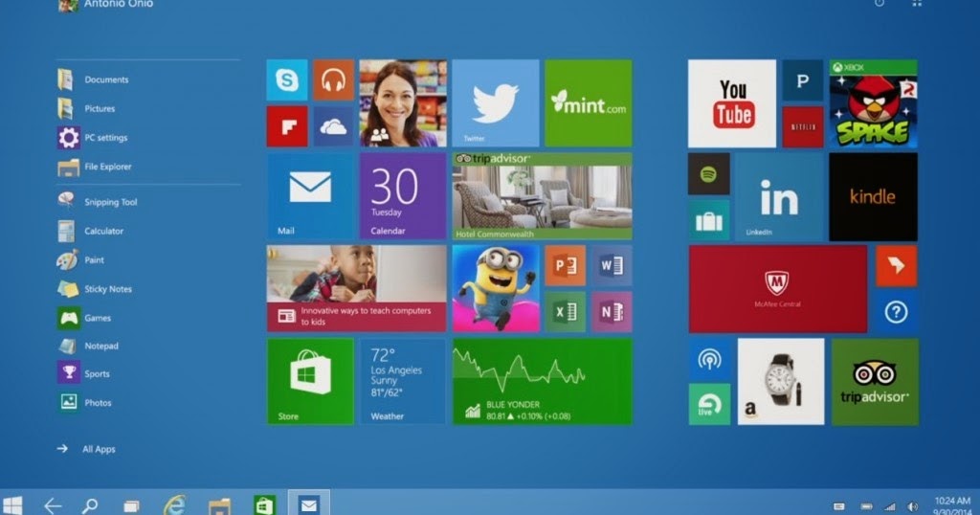Screen dimensions: 980x515
Task: Open Search magnifier on the taskbar
Action: (90, 505)
